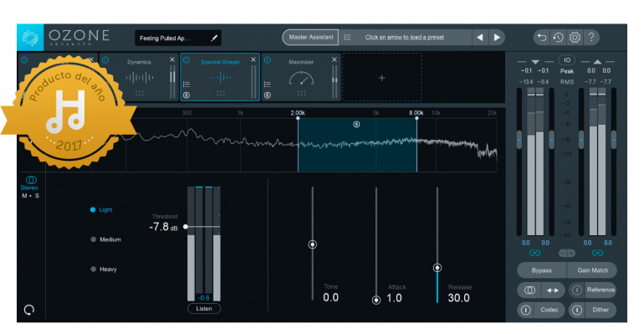Click the solo S icon in frequency band
This screenshot has width=644, height=334.
356,125
